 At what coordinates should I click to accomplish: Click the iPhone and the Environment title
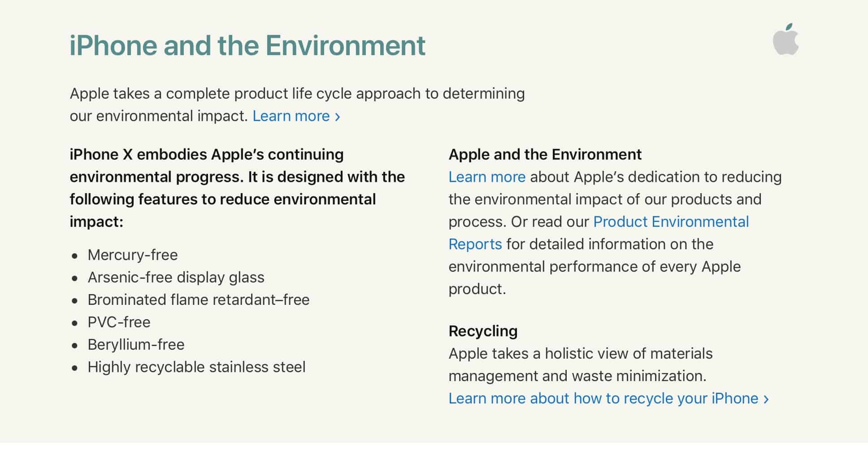coord(247,46)
